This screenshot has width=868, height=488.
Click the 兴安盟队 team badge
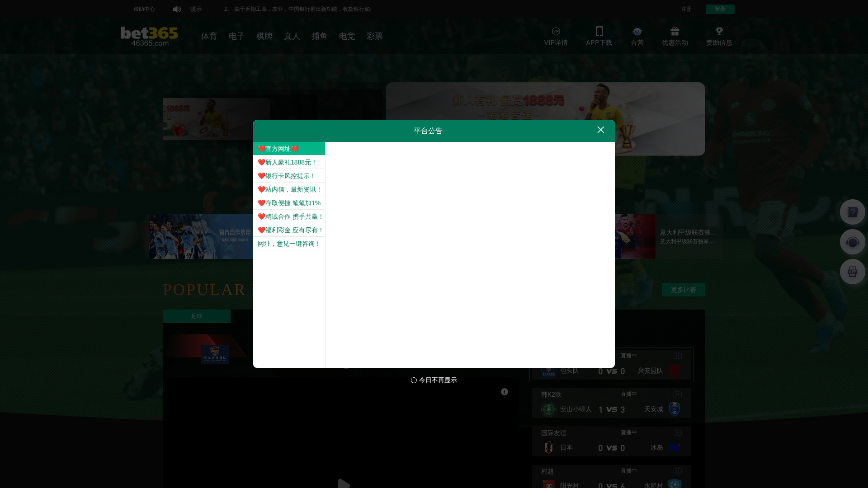coord(674,371)
